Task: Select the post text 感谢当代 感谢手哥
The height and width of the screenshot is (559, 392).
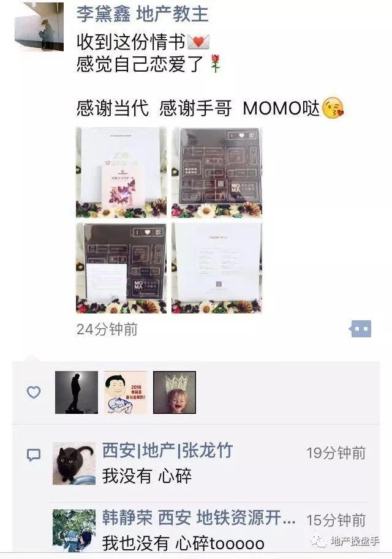Action: tap(154, 108)
